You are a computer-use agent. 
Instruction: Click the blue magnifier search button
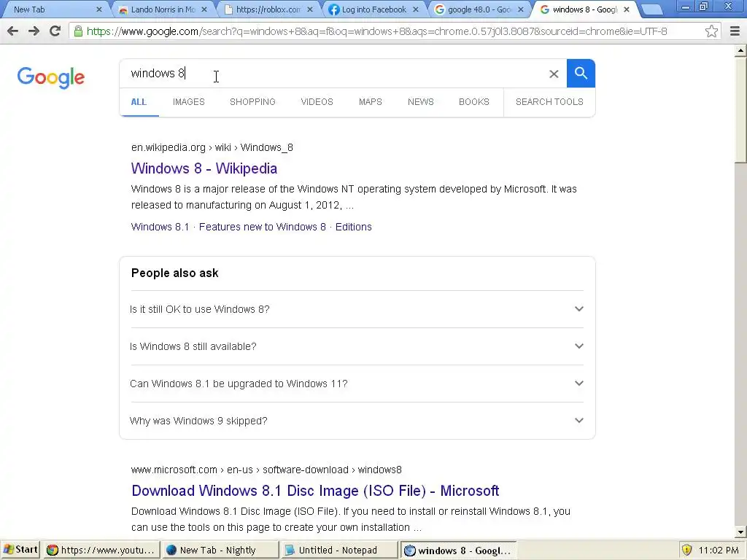[x=581, y=74]
